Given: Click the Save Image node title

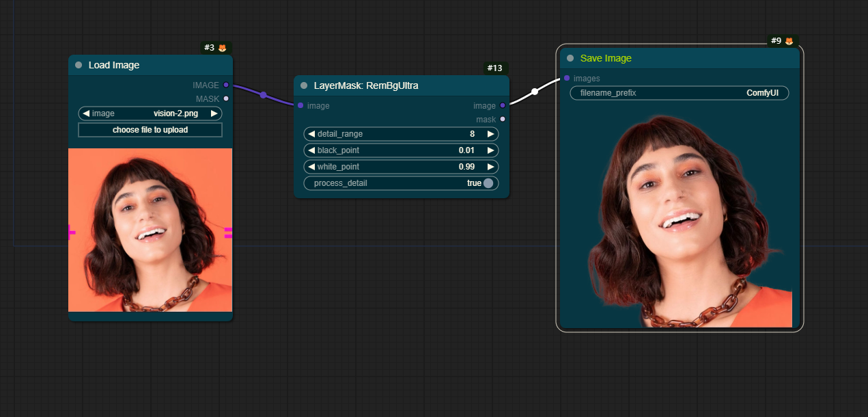Looking at the screenshot, I should pyautogui.click(x=606, y=58).
